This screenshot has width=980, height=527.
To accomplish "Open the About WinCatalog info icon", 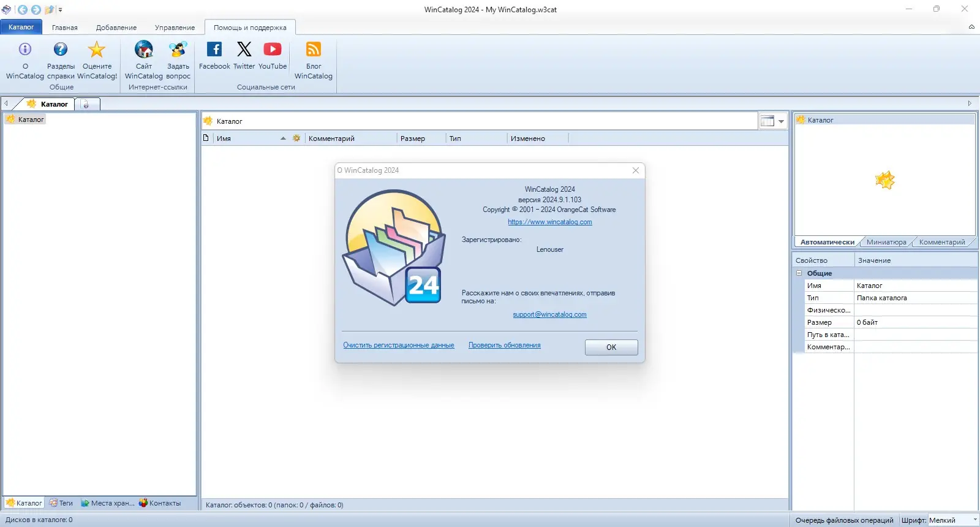I will tap(25, 50).
